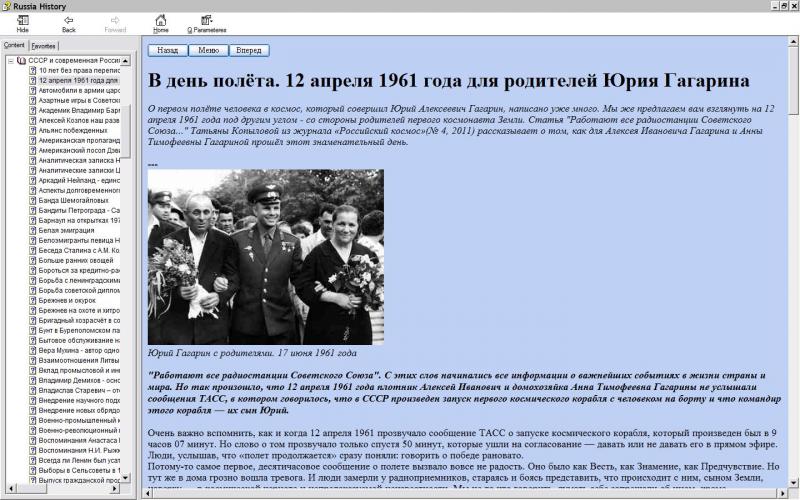
Task: Click the page icon beside Брежнев и окурок
Action: pos(32,299)
